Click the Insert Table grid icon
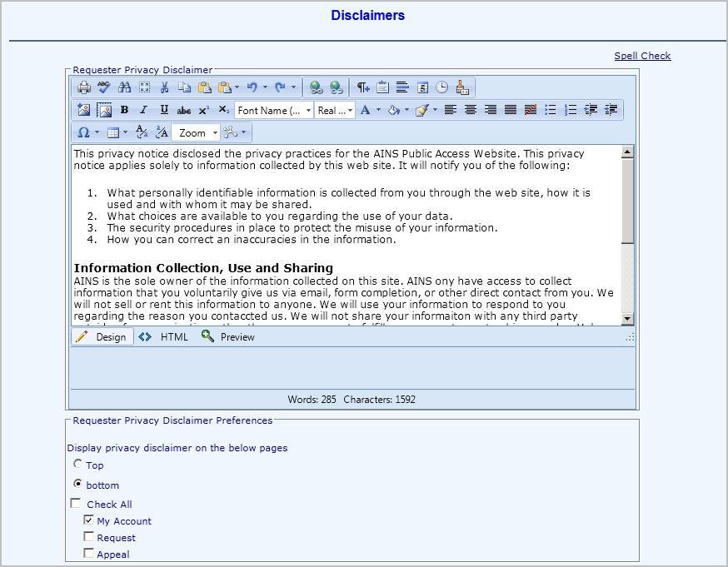The image size is (728, 567). coord(112,132)
